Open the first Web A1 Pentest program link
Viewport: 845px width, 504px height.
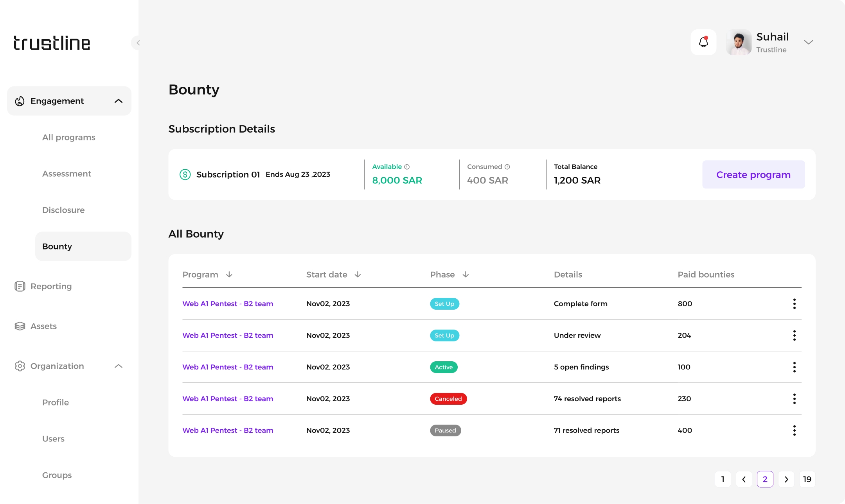tap(228, 304)
